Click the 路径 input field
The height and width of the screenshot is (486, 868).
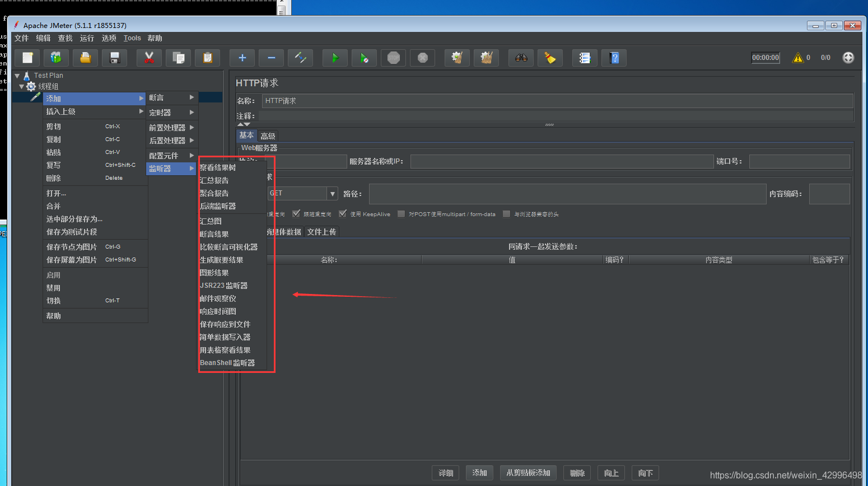567,194
